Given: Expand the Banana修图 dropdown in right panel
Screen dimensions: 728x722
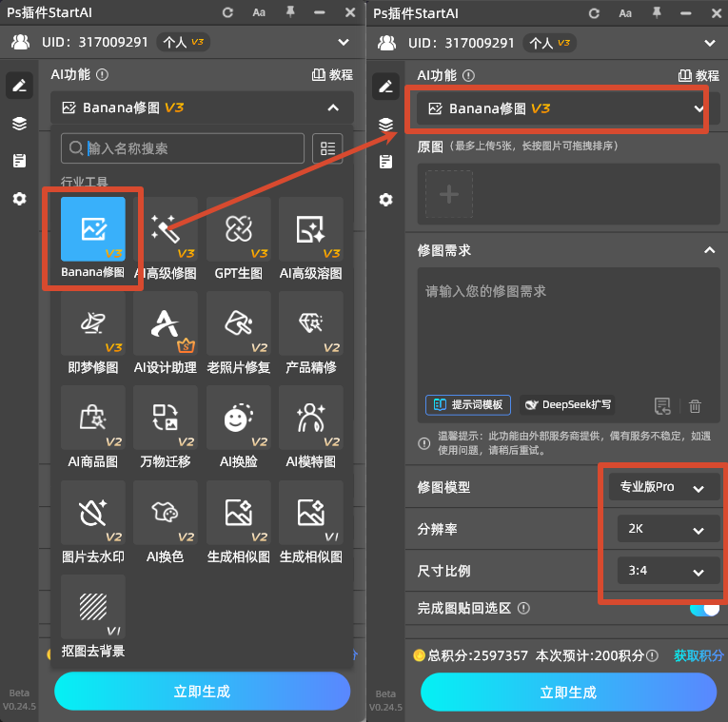Looking at the screenshot, I should pyautogui.click(x=698, y=108).
